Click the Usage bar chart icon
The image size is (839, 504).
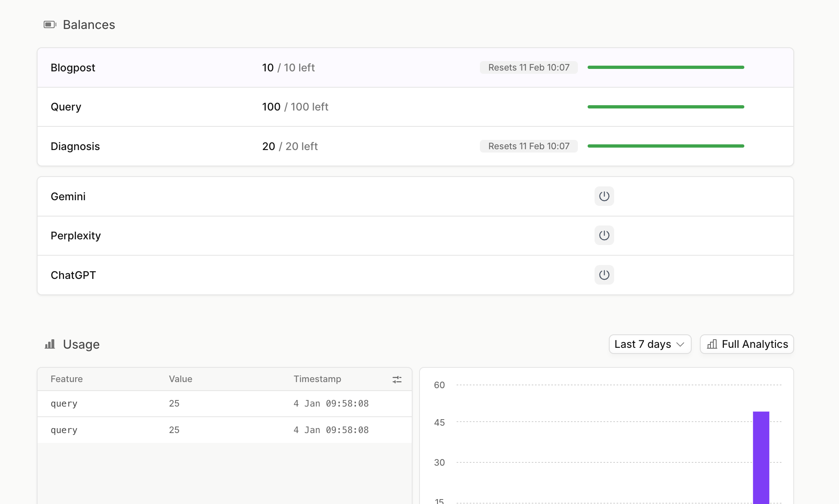tap(50, 344)
